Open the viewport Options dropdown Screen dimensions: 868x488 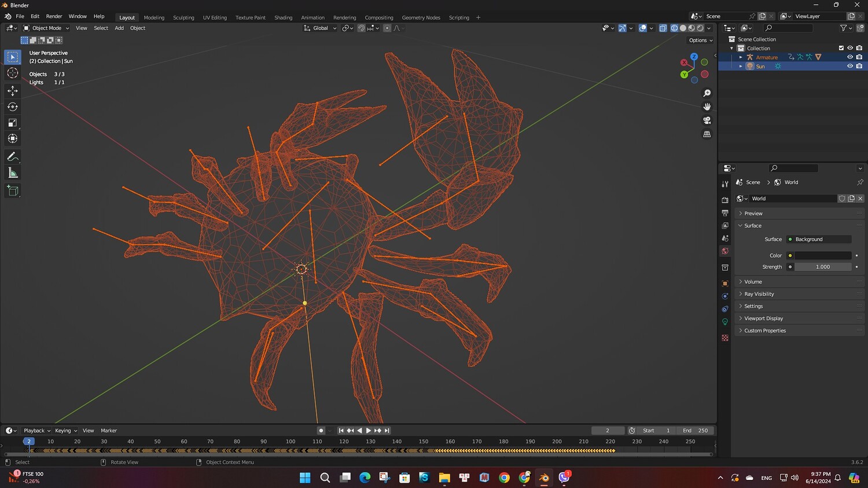click(701, 41)
